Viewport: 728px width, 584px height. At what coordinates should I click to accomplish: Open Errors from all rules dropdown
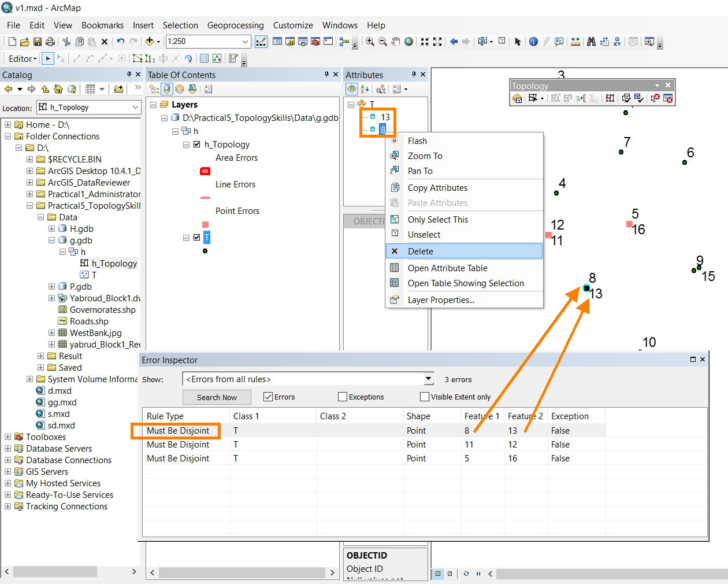tap(429, 379)
